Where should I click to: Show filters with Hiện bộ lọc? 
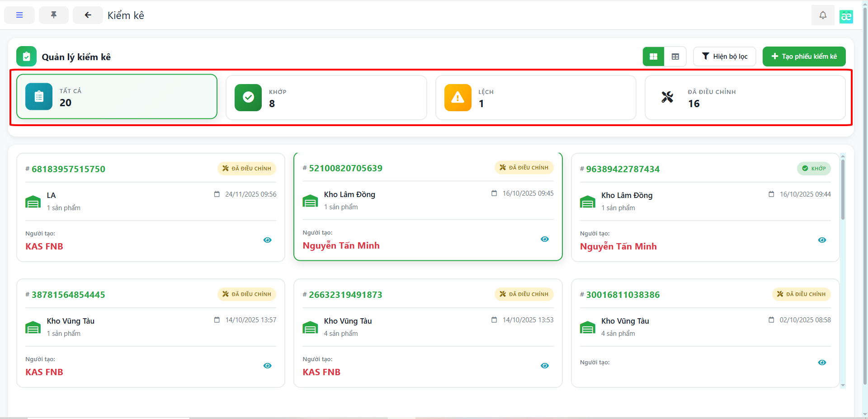(724, 56)
